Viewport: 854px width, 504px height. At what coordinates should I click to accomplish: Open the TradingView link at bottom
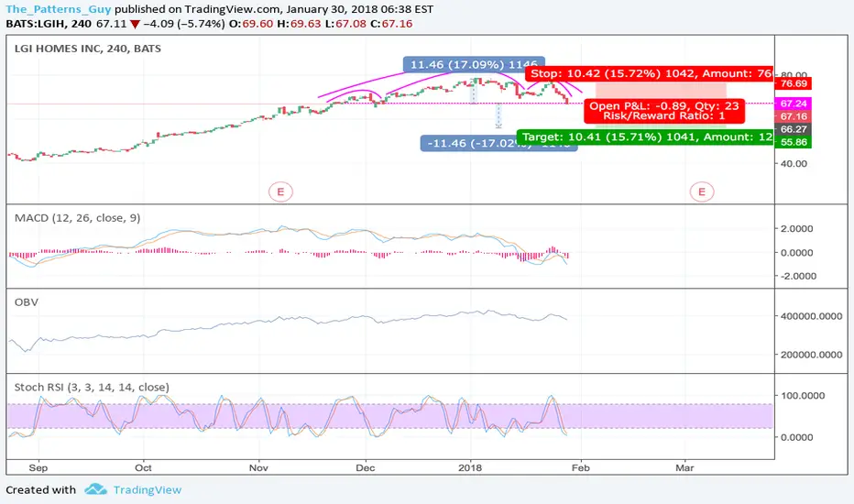click(147, 490)
